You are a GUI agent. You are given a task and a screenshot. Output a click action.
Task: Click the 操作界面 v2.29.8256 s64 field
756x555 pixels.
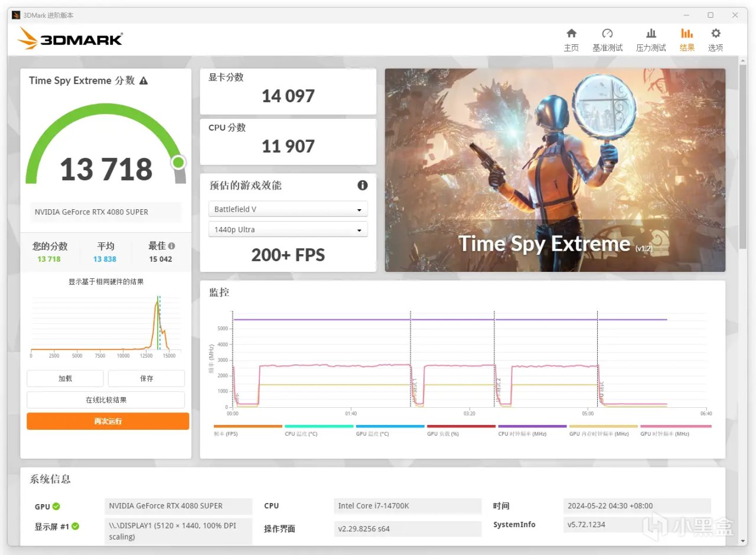point(408,529)
